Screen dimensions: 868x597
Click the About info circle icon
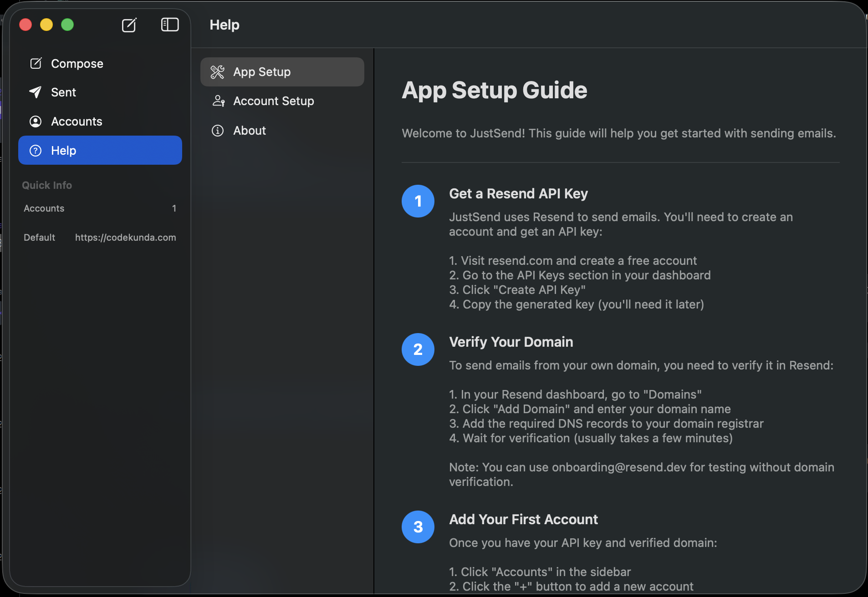[x=218, y=131]
